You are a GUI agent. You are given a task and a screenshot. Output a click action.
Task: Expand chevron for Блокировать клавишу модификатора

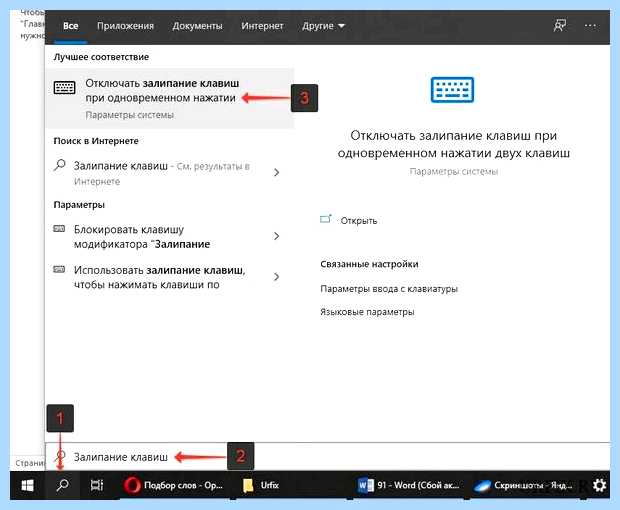[x=277, y=236]
